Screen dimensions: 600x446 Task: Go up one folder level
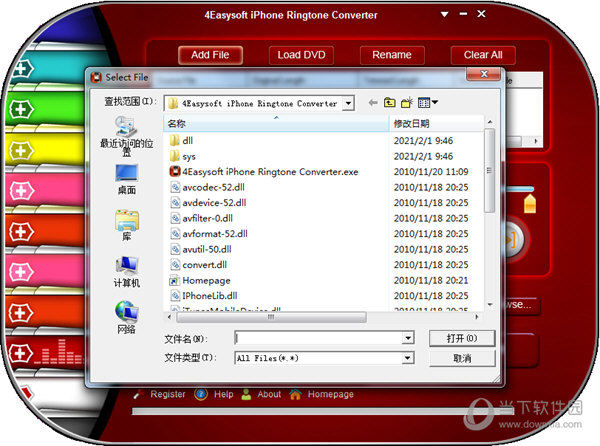tap(390, 103)
